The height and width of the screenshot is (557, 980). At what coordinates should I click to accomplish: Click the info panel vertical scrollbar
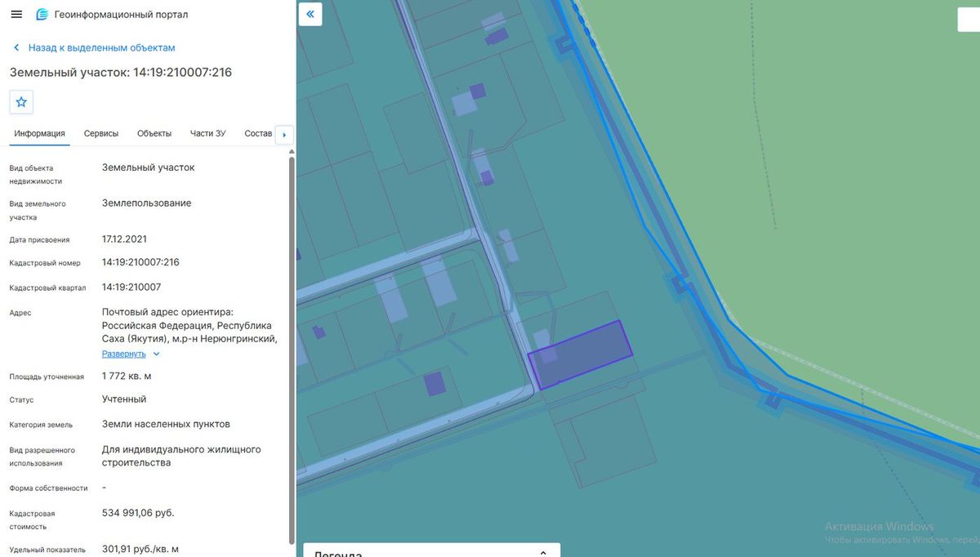click(x=292, y=351)
